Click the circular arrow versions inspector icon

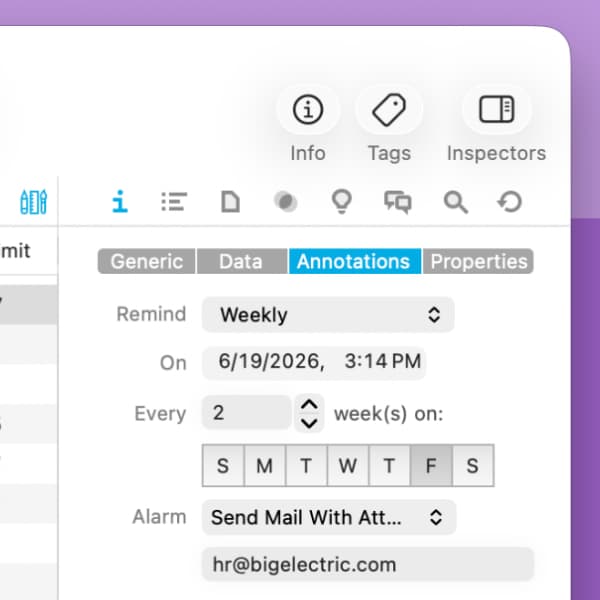pyautogui.click(x=510, y=201)
